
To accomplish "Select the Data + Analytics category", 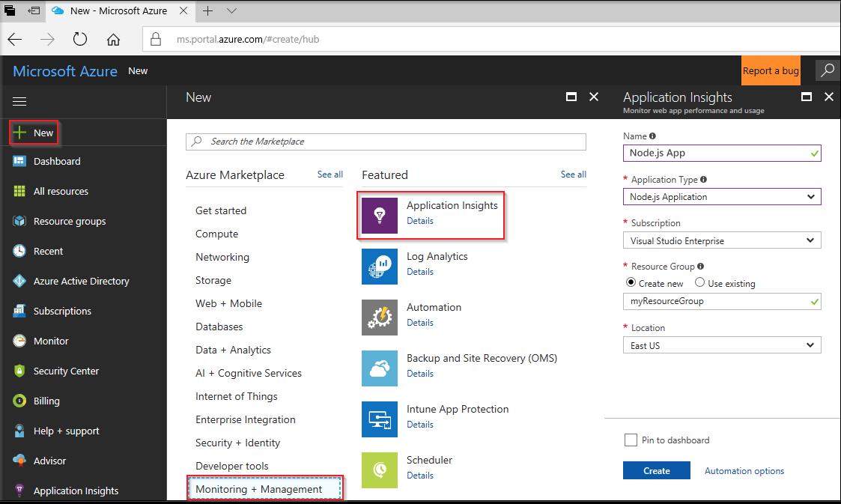I will click(x=233, y=350).
